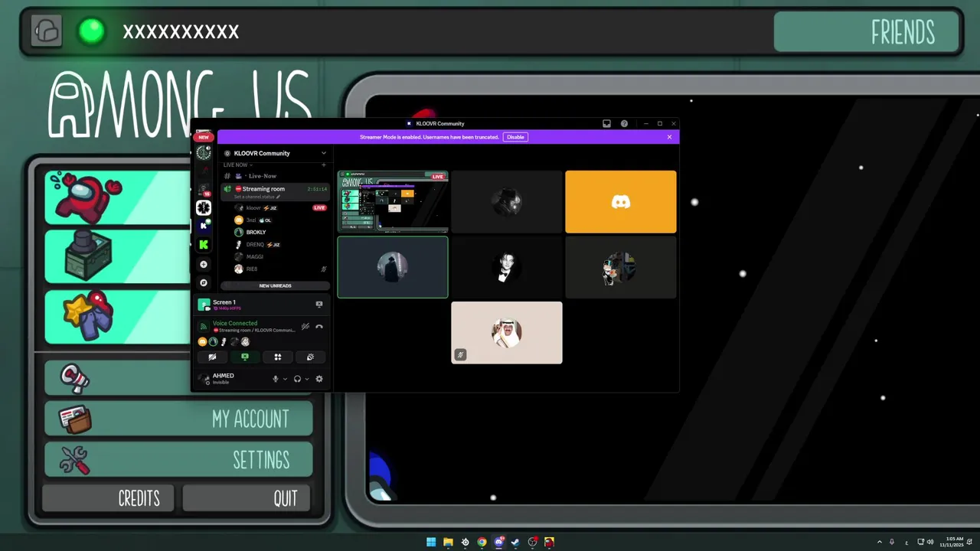
Task: Toggle screen share in the voice panel
Action: coord(245,357)
